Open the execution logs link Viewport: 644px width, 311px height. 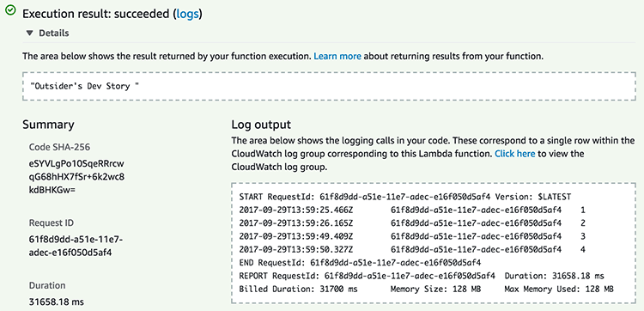click(x=187, y=14)
